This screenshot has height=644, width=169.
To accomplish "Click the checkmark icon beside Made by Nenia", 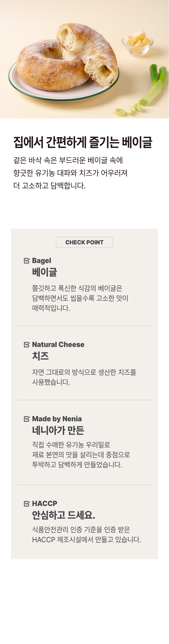I will (27, 419).
